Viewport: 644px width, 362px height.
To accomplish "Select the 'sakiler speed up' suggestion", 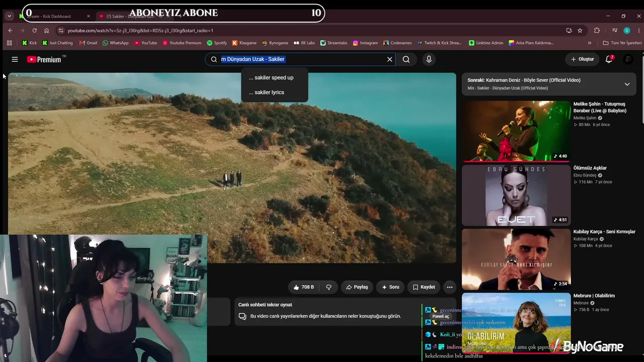I will coord(274,77).
